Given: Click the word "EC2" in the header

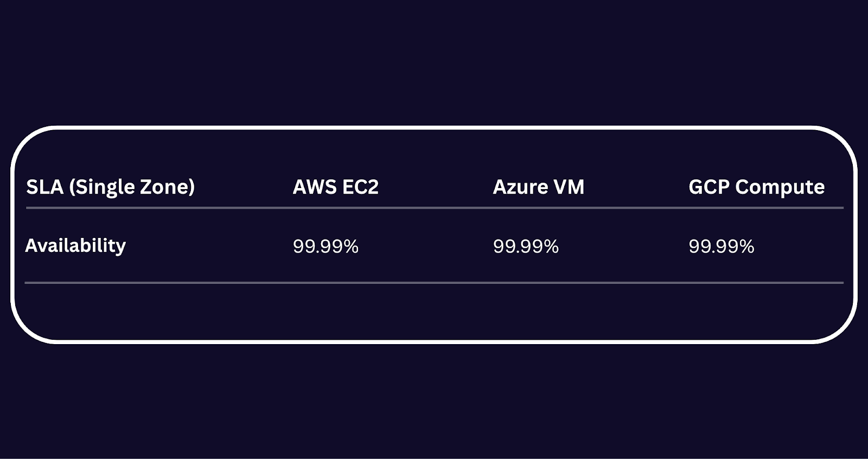Looking at the screenshot, I should coord(360,187).
